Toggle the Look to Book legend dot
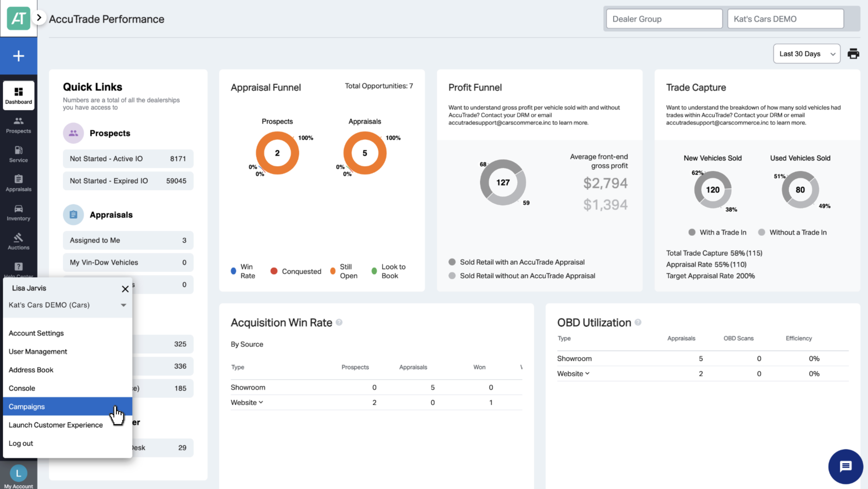The width and height of the screenshot is (868, 489). tap(374, 271)
